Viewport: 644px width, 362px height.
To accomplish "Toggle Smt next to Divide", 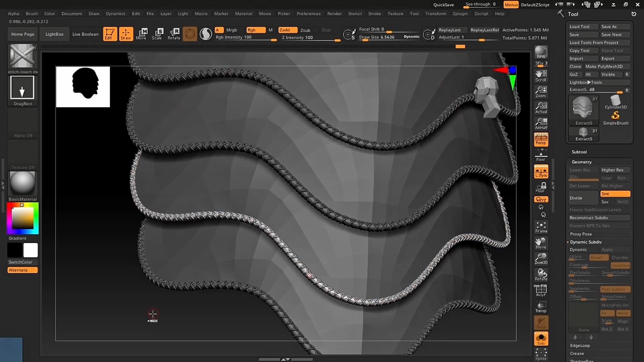I will [615, 194].
